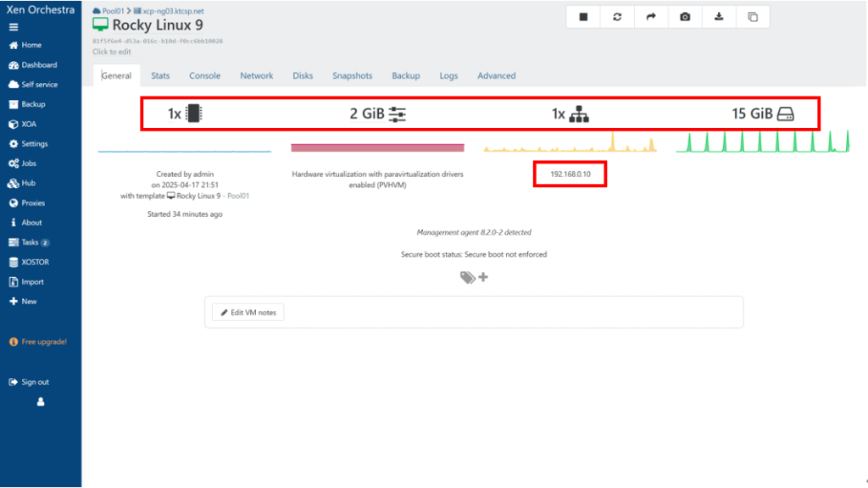868x488 pixels.
Task: Open the xcp-ng03.ktcsp.net host link
Action: point(173,10)
